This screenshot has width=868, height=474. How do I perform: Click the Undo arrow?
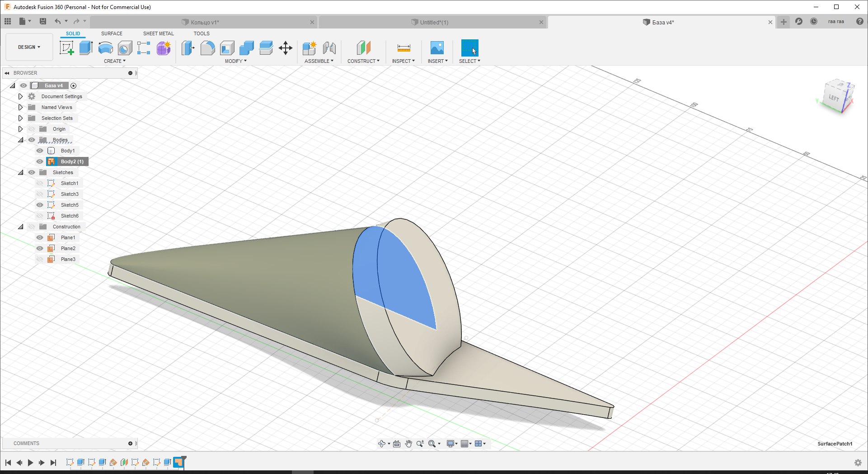pyautogui.click(x=57, y=21)
